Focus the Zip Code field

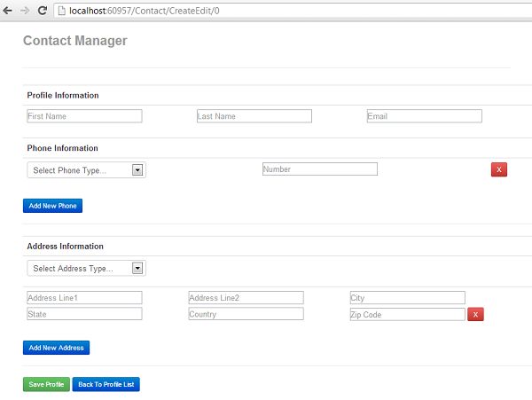[408, 315]
